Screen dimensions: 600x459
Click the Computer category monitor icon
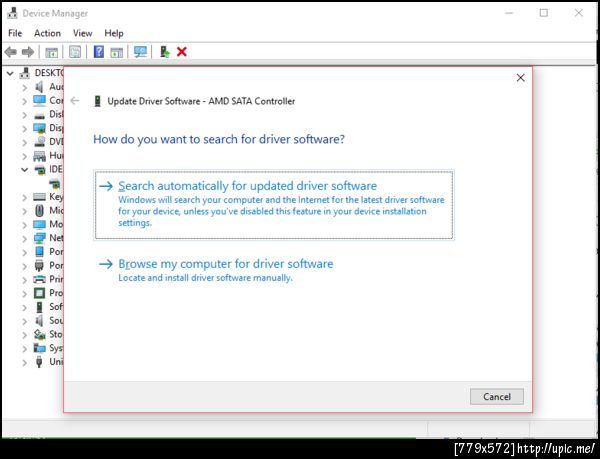pyautogui.click(x=39, y=101)
